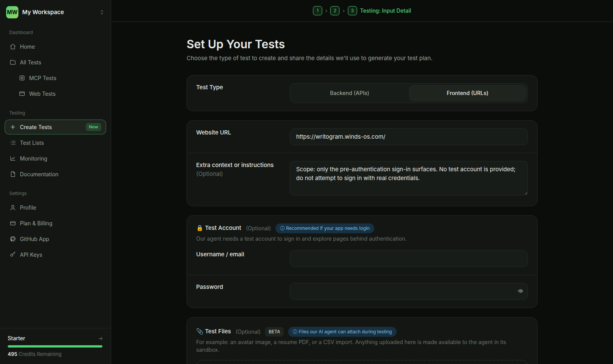Click the textarea resize handle corner

[526, 193]
